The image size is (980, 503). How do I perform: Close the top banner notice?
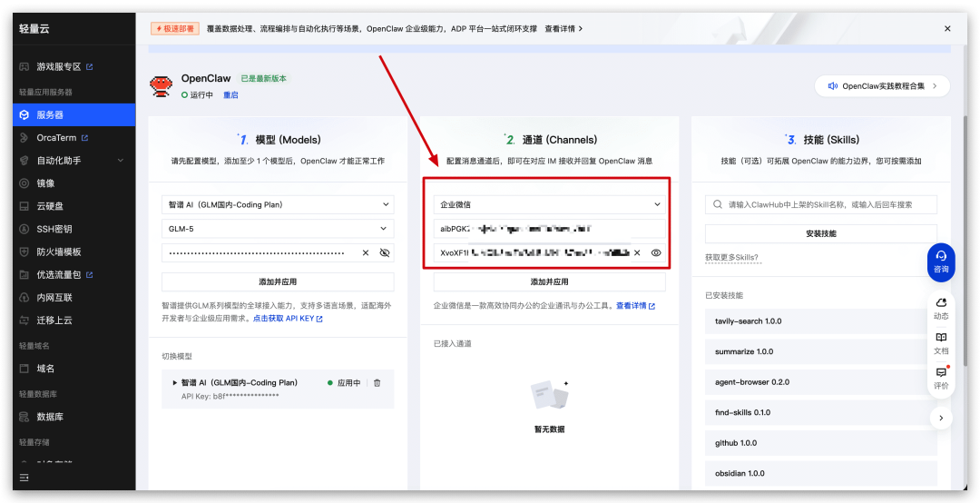(947, 29)
